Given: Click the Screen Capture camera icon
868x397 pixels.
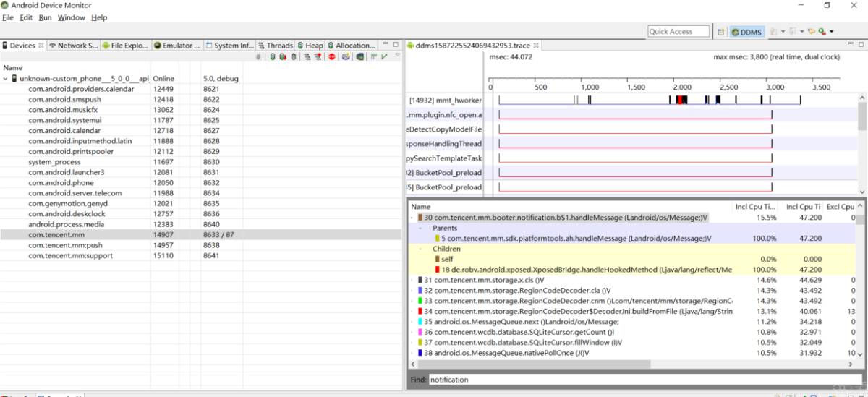Looking at the screenshot, I should [x=346, y=56].
